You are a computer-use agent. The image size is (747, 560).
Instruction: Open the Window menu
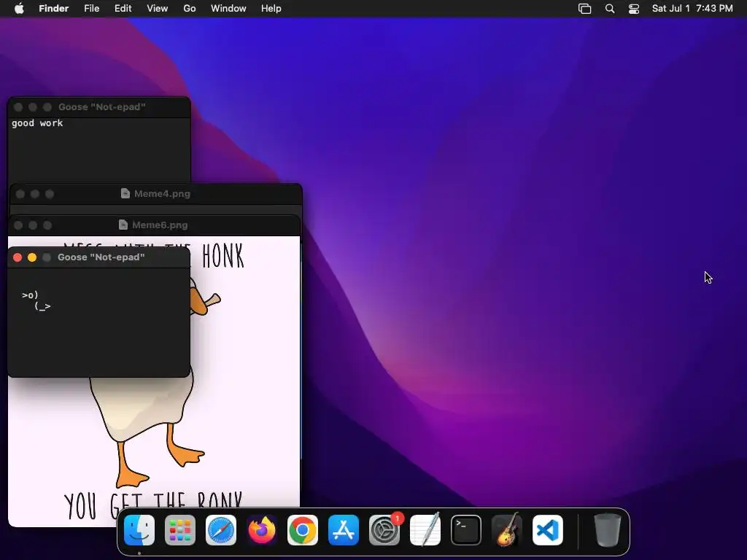228,9
